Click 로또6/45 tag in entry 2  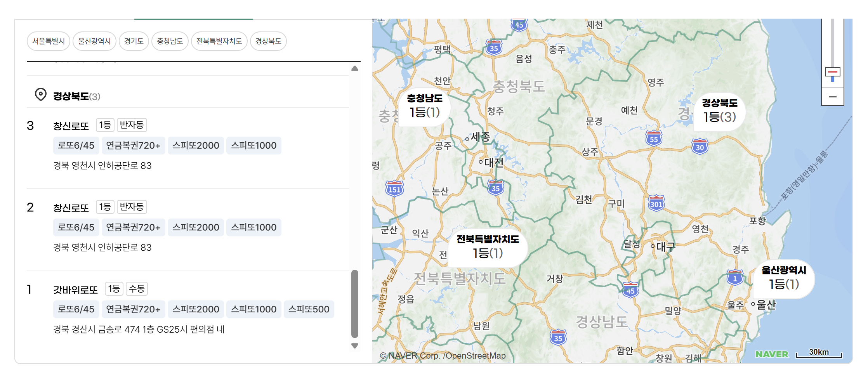(x=76, y=227)
